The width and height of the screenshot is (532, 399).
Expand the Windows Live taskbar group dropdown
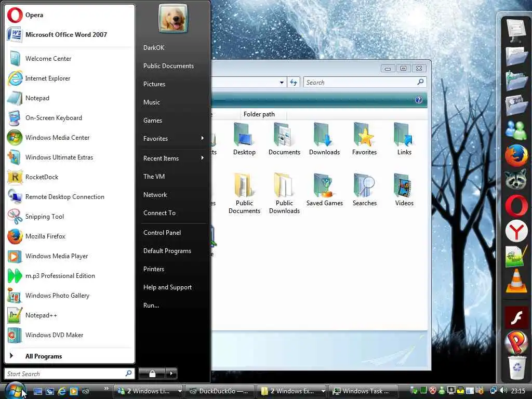(x=179, y=391)
